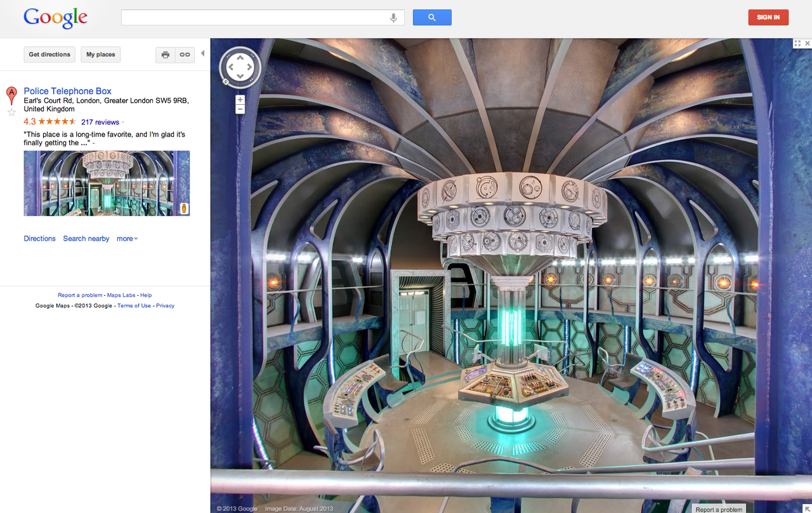This screenshot has height=513, width=812.
Task: Zoom out with the minus button
Action: click(x=240, y=109)
